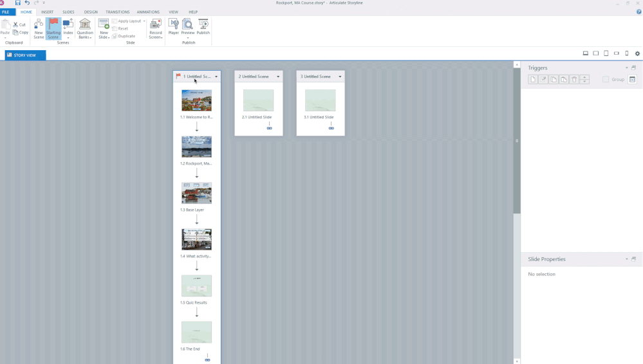Click the Reset slide button

120,29
